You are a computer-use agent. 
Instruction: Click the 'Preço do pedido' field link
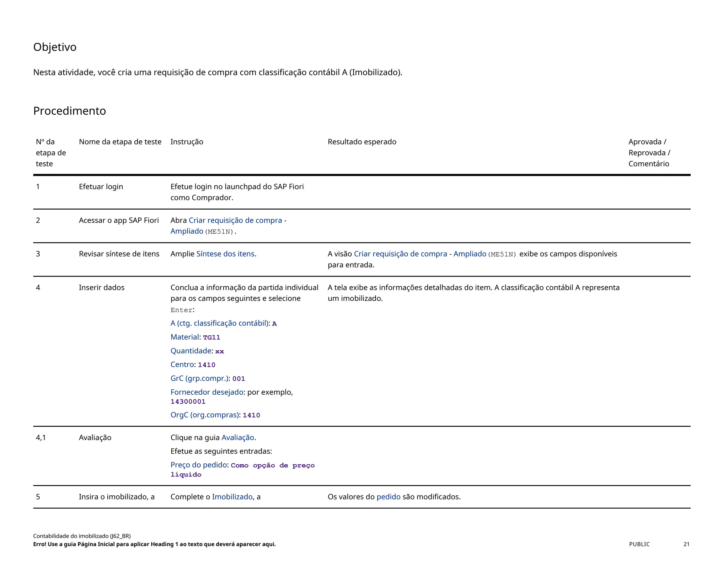(199, 465)
